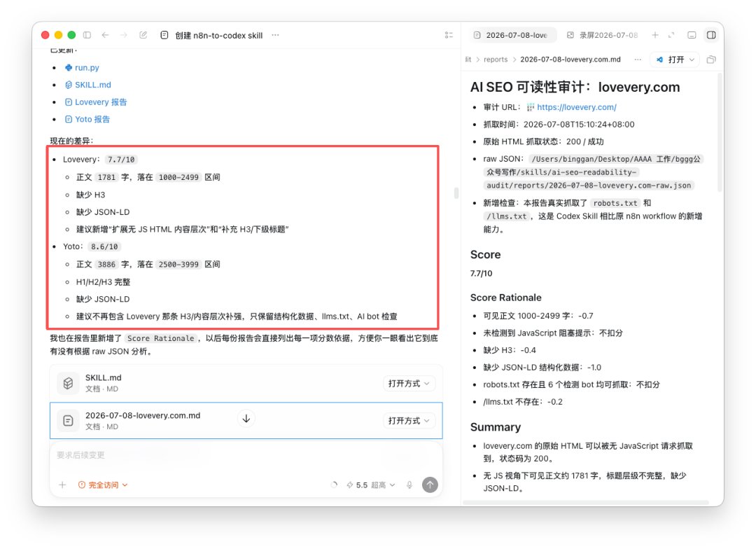Change the 完全访问 permission dropdown
756x549 pixels.
click(103, 485)
